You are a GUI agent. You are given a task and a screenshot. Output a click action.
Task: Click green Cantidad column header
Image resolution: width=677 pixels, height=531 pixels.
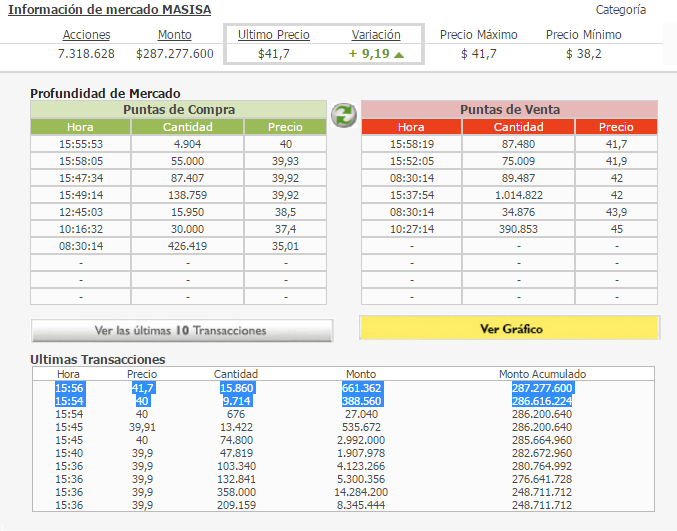[x=187, y=127]
